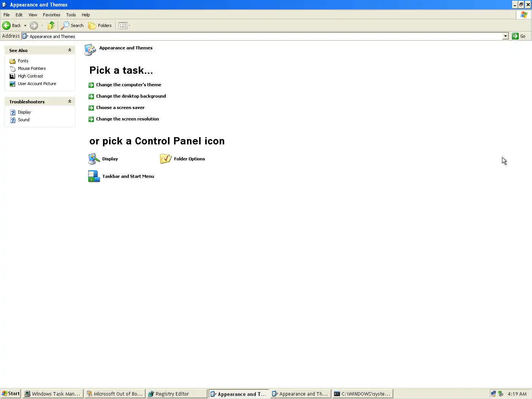The width and height of the screenshot is (532, 399).
Task: Open the Display troubleshooter link
Action: (24, 112)
